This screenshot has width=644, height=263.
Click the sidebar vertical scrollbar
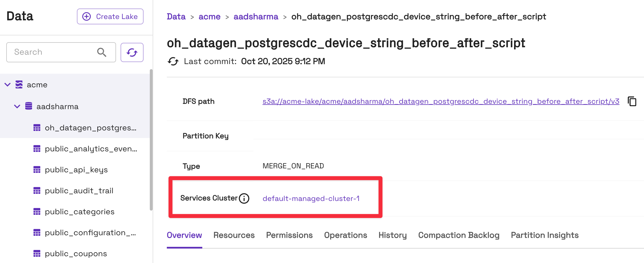[x=151, y=139]
